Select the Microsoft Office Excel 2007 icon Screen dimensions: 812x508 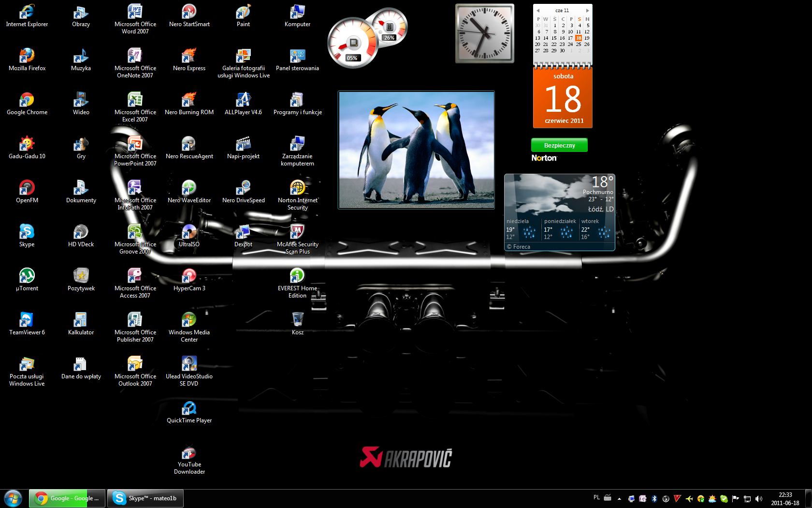pyautogui.click(x=135, y=107)
